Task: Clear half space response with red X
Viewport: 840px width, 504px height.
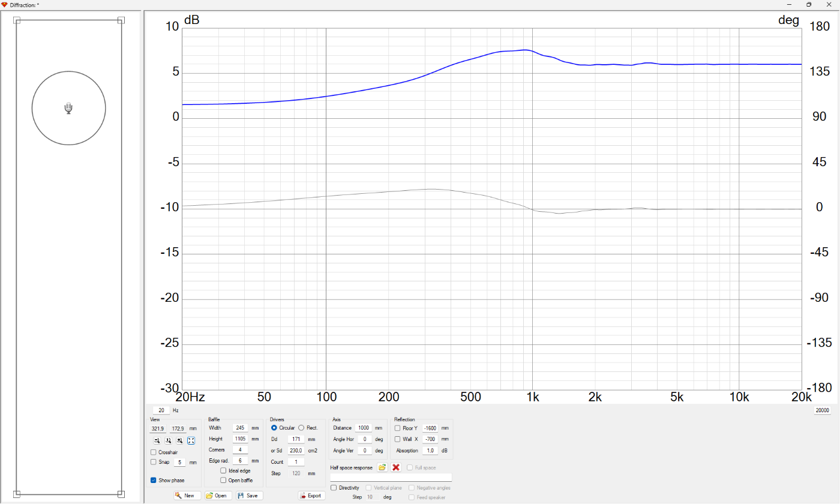Action: [x=396, y=467]
